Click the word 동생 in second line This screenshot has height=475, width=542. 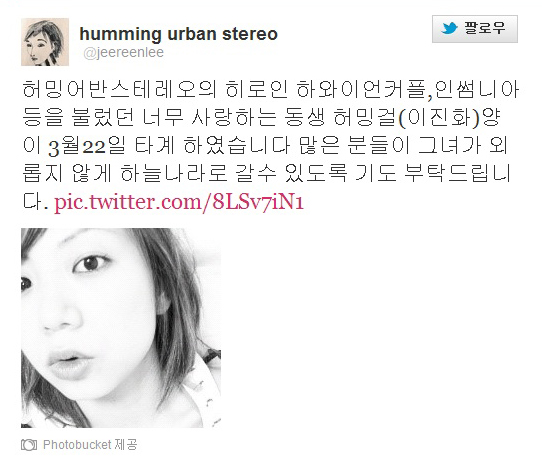tap(305, 117)
